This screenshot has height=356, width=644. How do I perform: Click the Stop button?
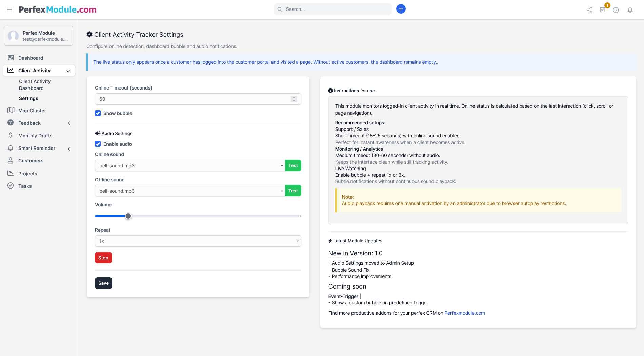tap(103, 257)
